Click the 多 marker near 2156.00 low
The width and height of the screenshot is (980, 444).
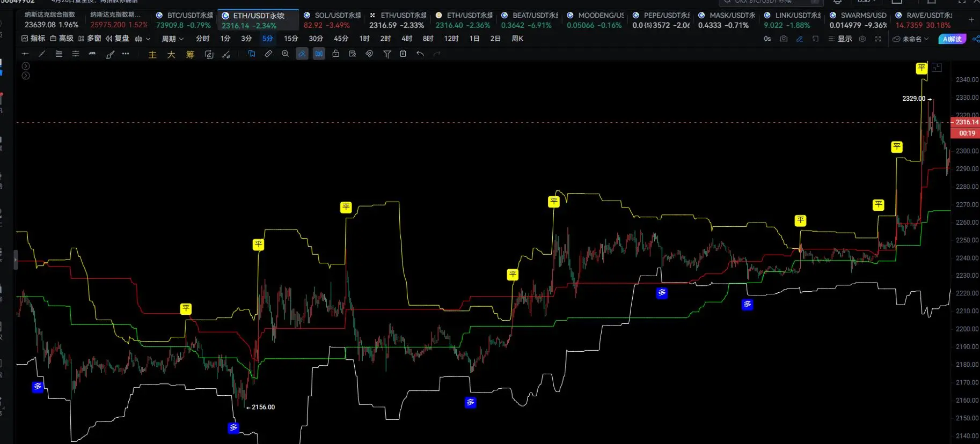click(233, 427)
